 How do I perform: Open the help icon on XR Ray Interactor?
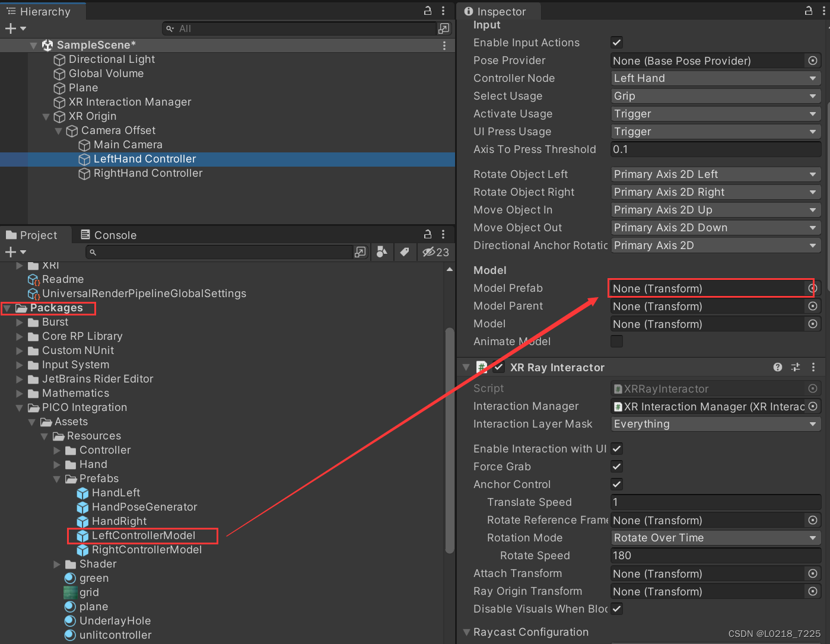[x=777, y=367]
